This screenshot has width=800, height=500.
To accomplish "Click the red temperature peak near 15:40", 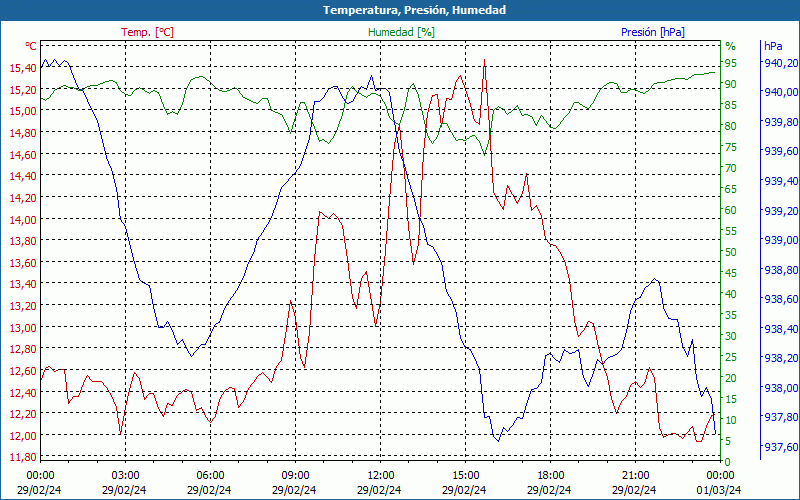I will tap(484, 60).
